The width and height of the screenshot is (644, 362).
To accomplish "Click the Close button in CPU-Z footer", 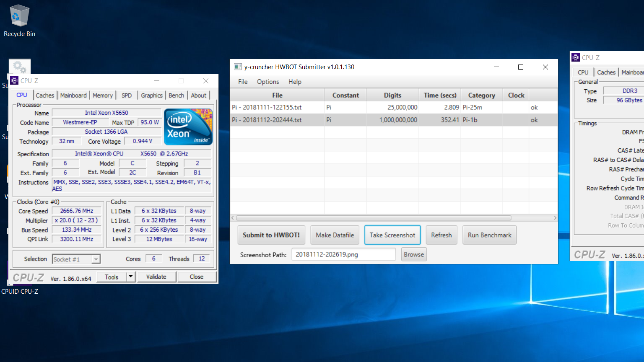I will 197,277.
